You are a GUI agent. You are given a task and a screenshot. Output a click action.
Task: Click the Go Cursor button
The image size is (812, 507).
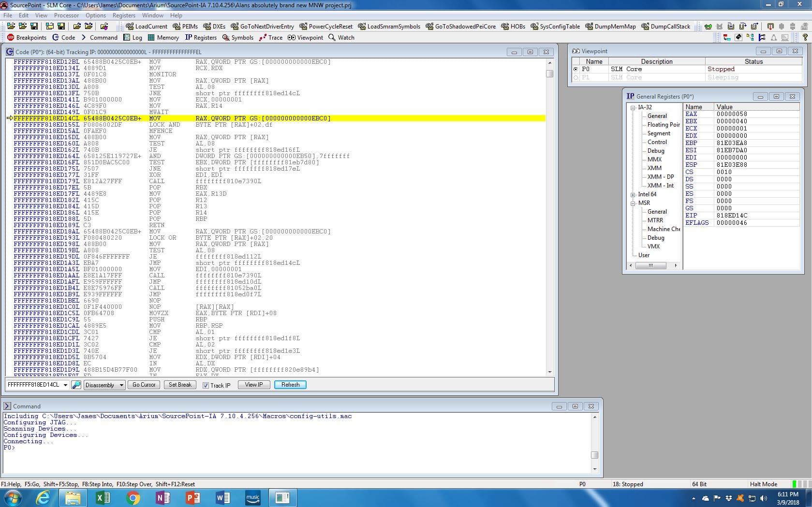click(x=144, y=385)
